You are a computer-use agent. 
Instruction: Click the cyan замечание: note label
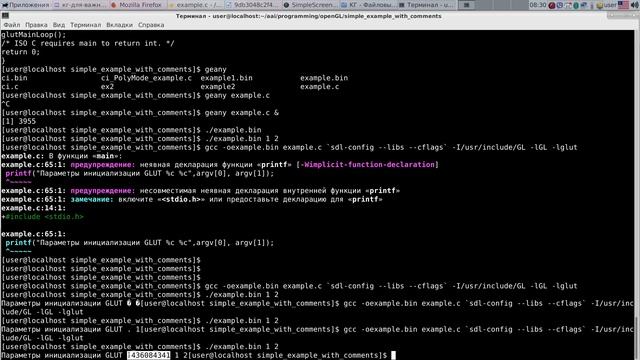pos(92,199)
